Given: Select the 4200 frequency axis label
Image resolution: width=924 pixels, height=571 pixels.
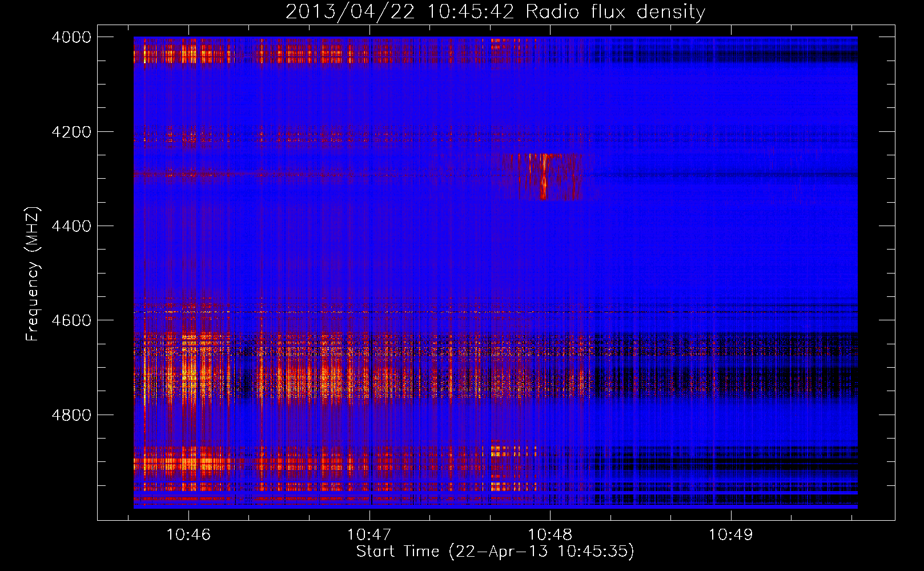Looking at the screenshot, I should point(71,132).
